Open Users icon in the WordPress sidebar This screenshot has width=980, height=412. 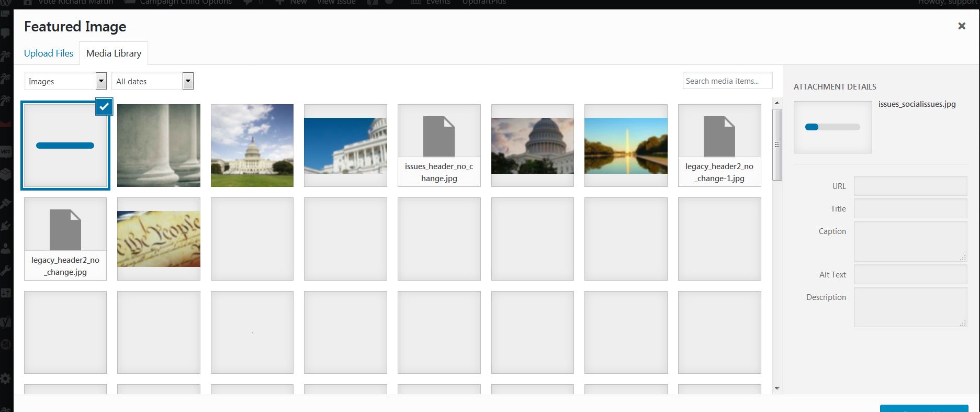6,248
